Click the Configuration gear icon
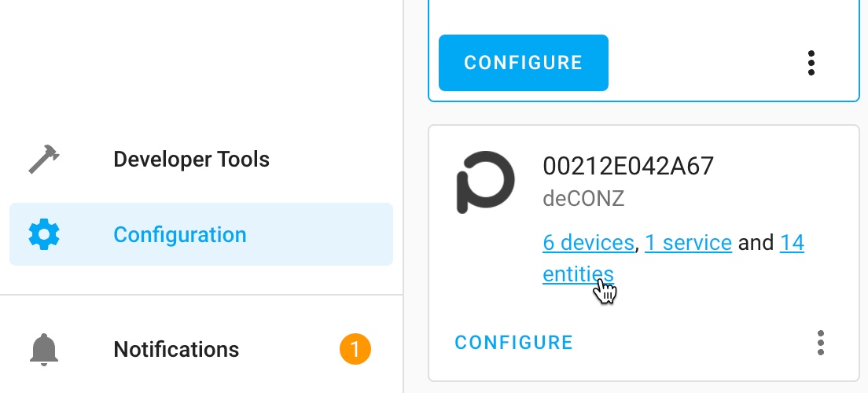Image resolution: width=868 pixels, height=393 pixels. [44, 234]
